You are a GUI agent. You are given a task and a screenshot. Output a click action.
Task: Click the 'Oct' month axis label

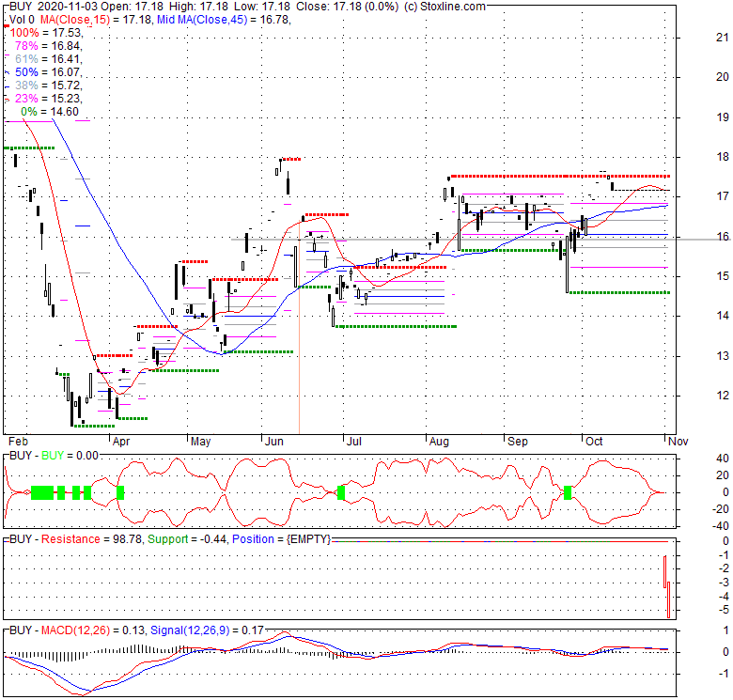tap(594, 441)
